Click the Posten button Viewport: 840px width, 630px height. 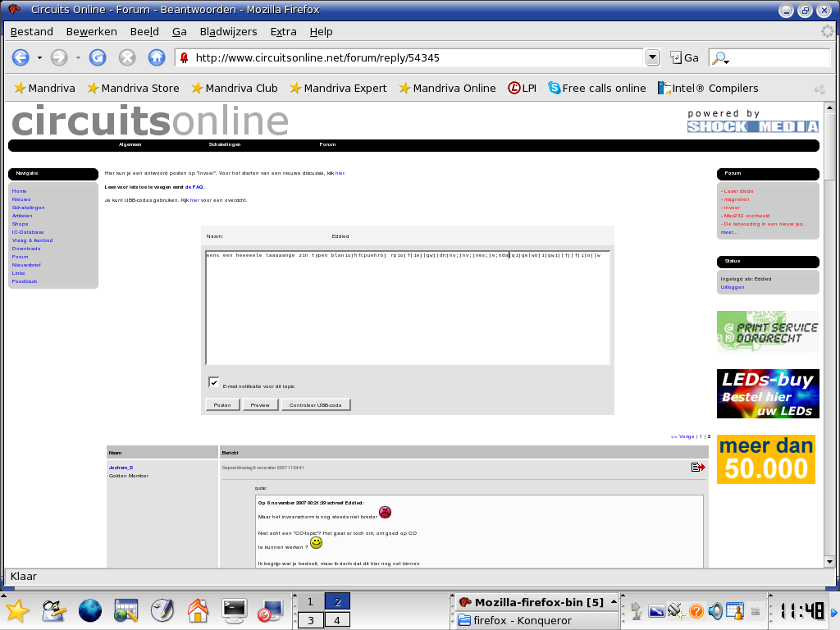[x=222, y=404]
